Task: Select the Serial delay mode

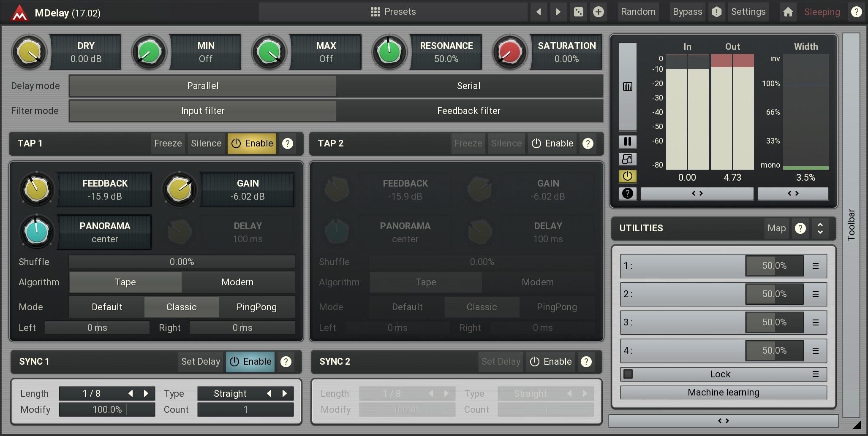Action: pyautogui.click(x=468, y=86)
